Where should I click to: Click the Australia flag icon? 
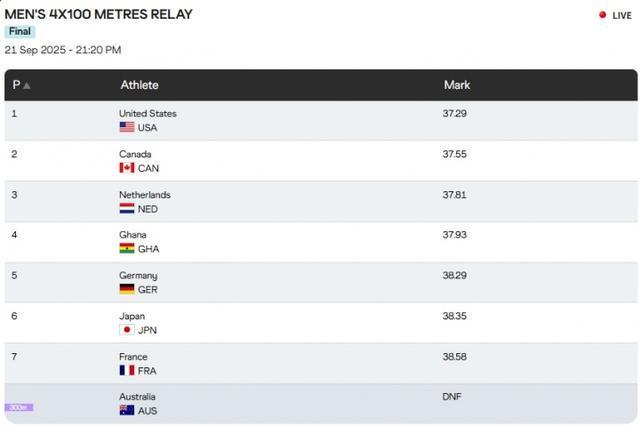point(127,410)
